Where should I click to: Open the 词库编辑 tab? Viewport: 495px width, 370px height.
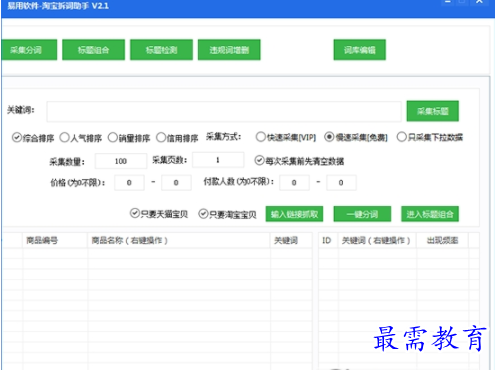pos(360,50)
